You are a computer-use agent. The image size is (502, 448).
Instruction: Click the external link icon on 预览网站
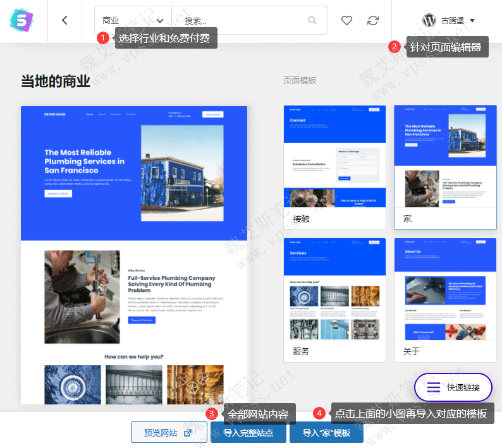[188, 433]
